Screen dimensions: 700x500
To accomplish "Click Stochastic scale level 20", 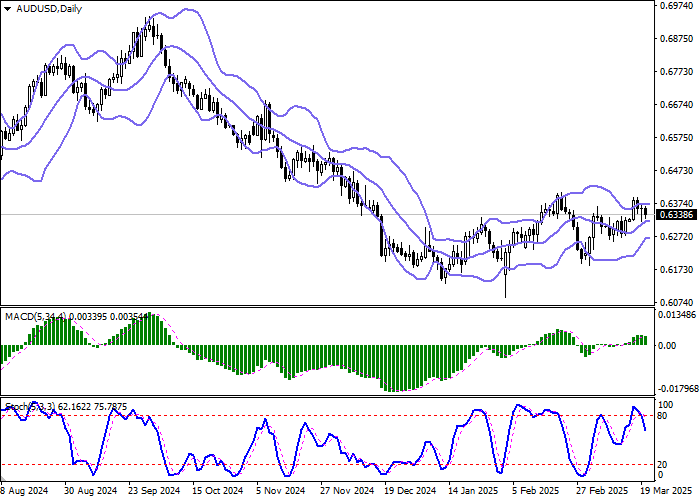I will [x=664, y=465].
